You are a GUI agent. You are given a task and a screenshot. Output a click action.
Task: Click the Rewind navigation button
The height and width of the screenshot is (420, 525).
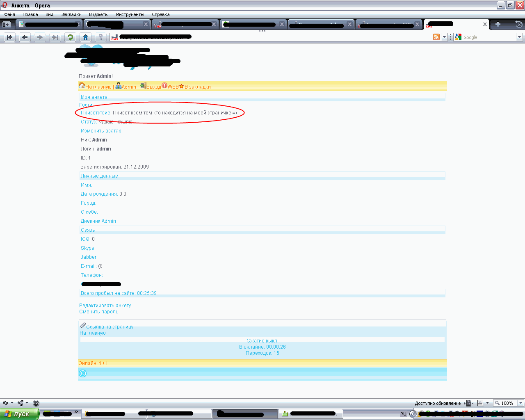pyautogui.click(x=10, y=37)
